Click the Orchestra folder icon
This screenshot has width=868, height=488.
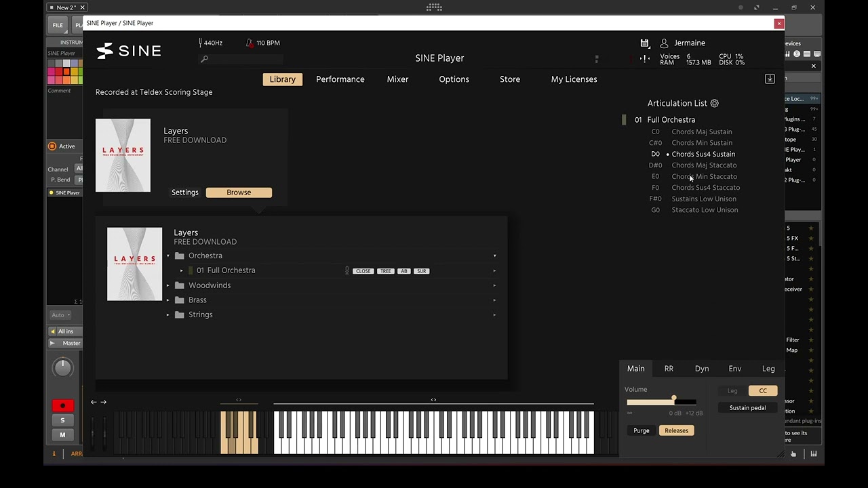180,256
